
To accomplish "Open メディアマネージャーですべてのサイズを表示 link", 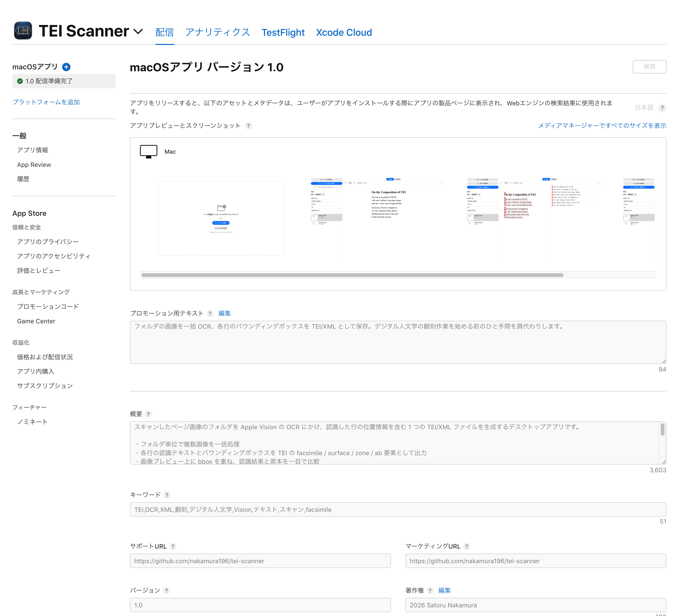I will point(602,126).
